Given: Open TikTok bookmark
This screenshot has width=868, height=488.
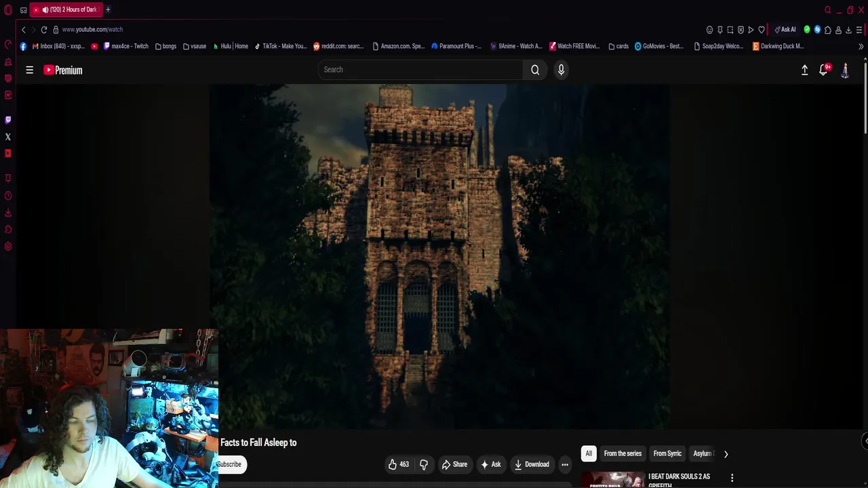Looking at the screenshot, I should point(281,46).
